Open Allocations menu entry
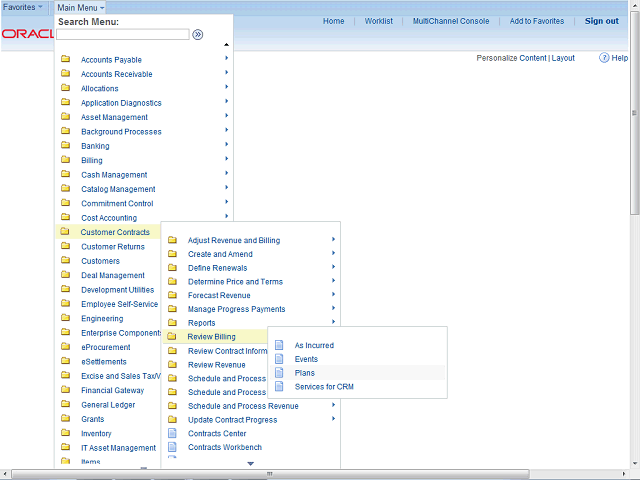Image resolution: width=640 pixels, height=480 pixels. click(x=100, y=89)
